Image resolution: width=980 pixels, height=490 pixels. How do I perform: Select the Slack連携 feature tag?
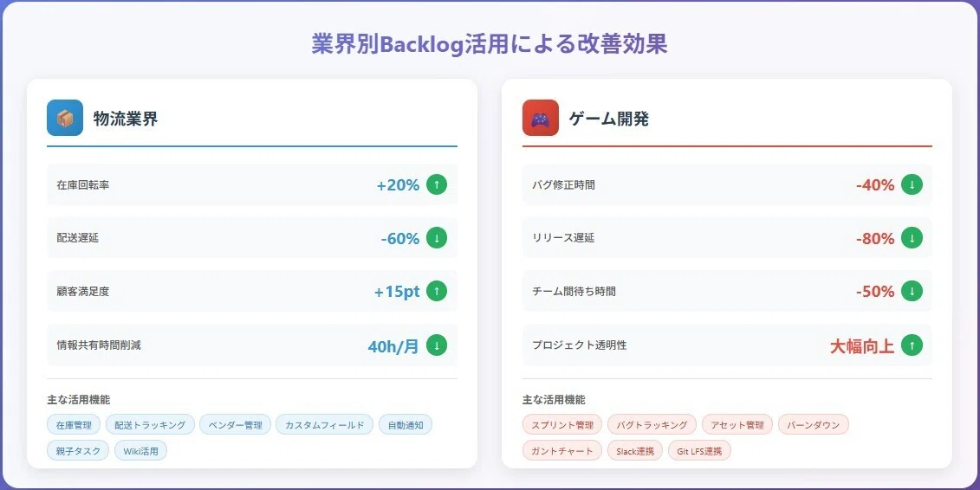(x=635, y=451)
